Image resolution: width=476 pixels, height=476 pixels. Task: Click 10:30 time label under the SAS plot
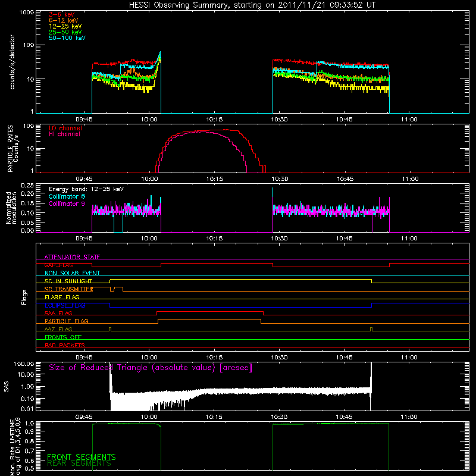tap(279, 417)
